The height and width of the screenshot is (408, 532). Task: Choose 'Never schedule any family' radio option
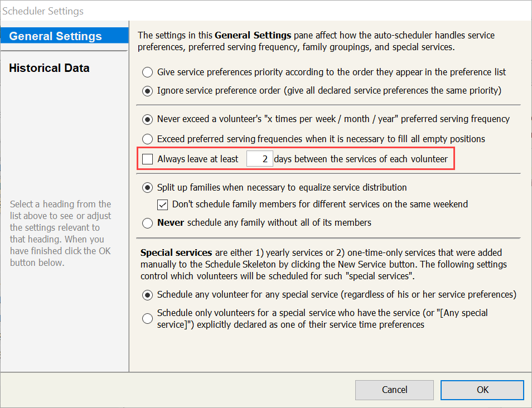tap(148, 223)
